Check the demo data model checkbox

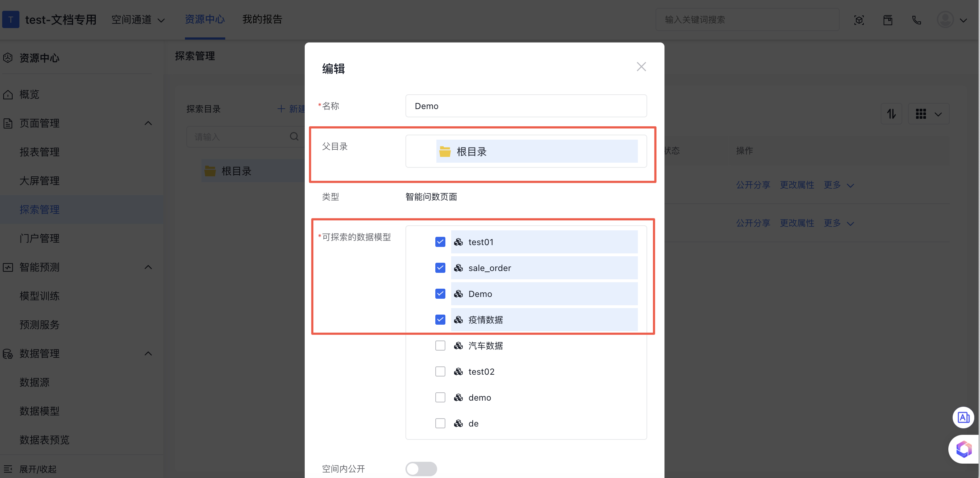440,397
